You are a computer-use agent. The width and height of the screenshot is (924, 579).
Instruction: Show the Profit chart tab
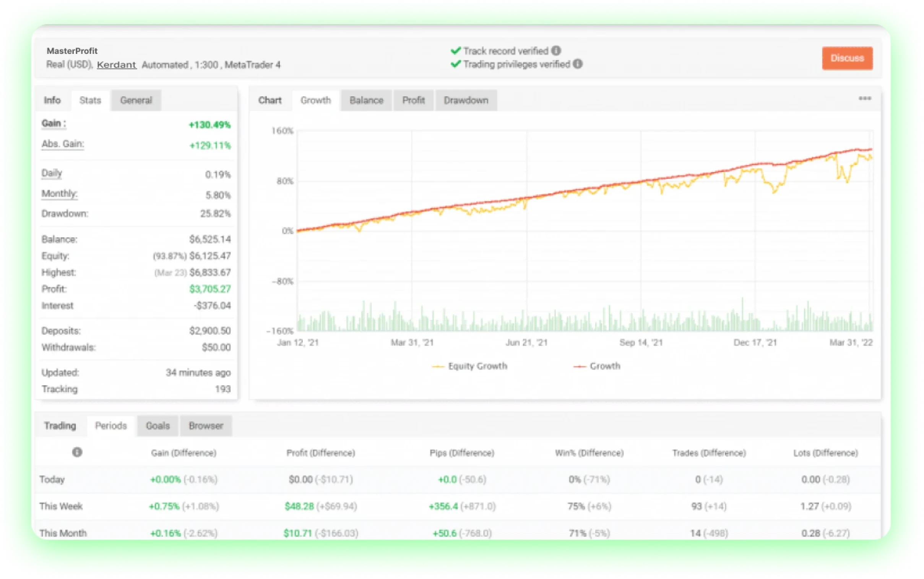413,101
